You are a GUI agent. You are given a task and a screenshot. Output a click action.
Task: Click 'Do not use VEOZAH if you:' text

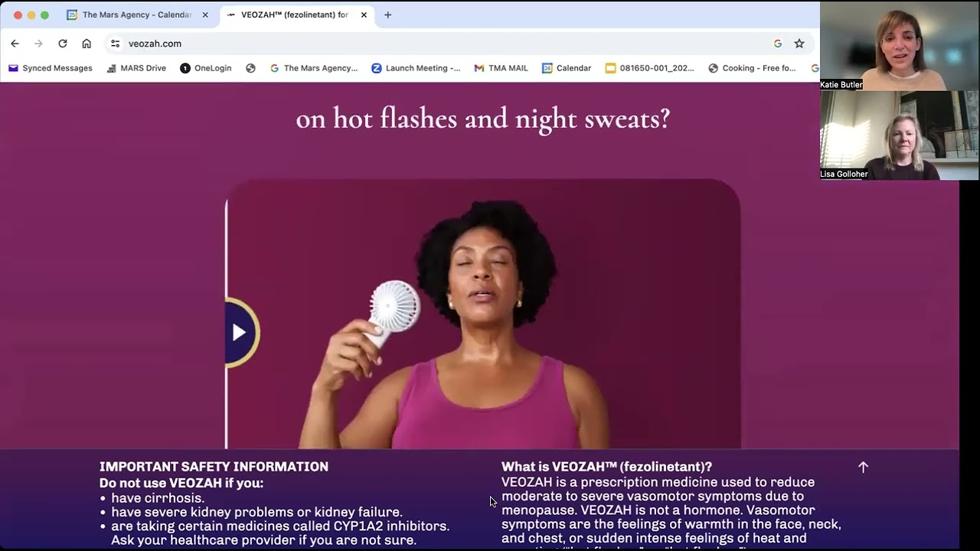181,484
